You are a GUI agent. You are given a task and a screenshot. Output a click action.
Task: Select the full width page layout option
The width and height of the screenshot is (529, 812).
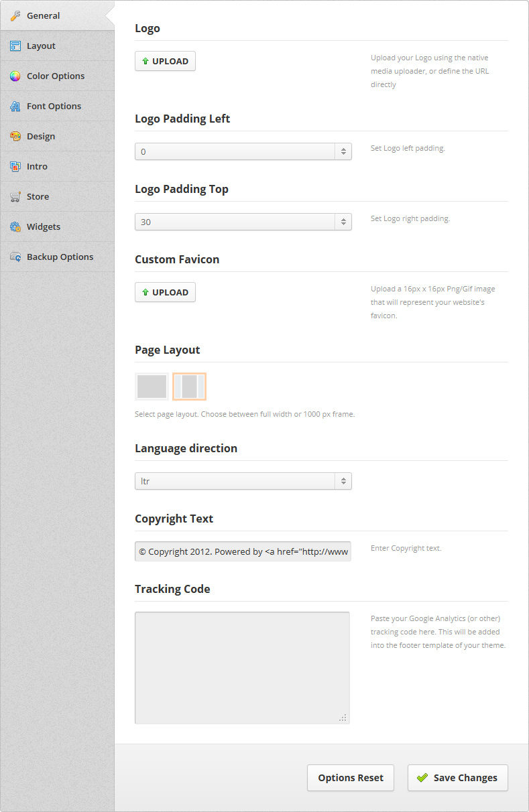[x=152, y=387]
